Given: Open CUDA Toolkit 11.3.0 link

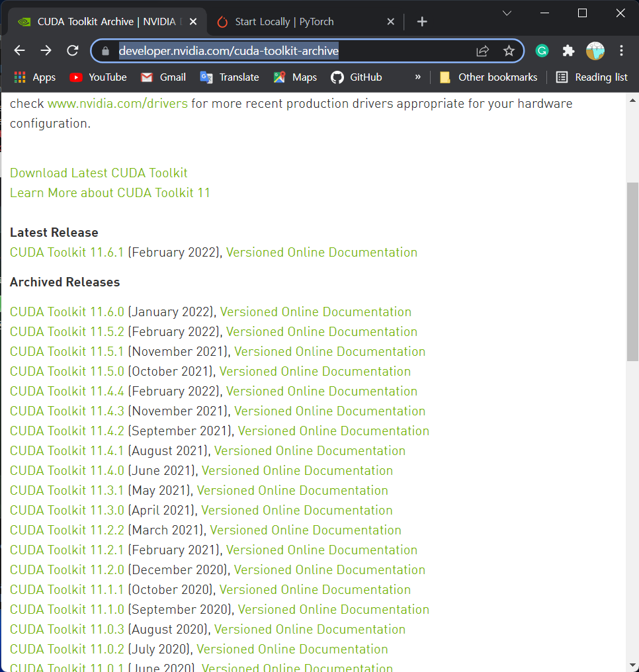Looking at the screenshot, I should click(x=67, y=511).
